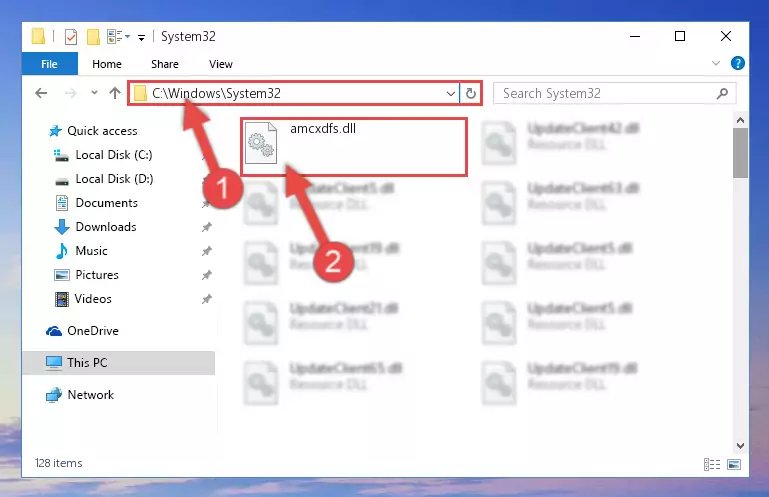Click the pin icon next to Downloads
This screenshot has height=497, width=769.
coord(206,227)
